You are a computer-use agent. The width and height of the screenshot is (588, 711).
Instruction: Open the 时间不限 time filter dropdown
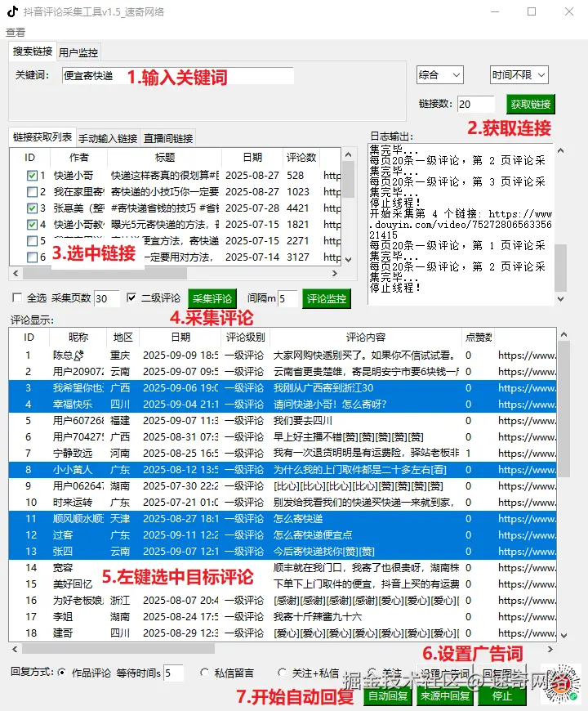coord(519,75)
